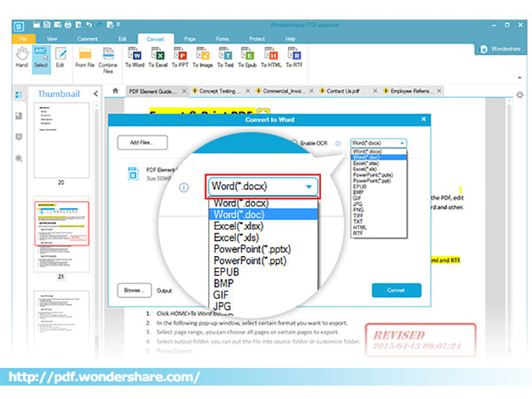The height and width of the screenshot is (399, 532).
Task: Click the OCR info icon
Action: (338, 144)
